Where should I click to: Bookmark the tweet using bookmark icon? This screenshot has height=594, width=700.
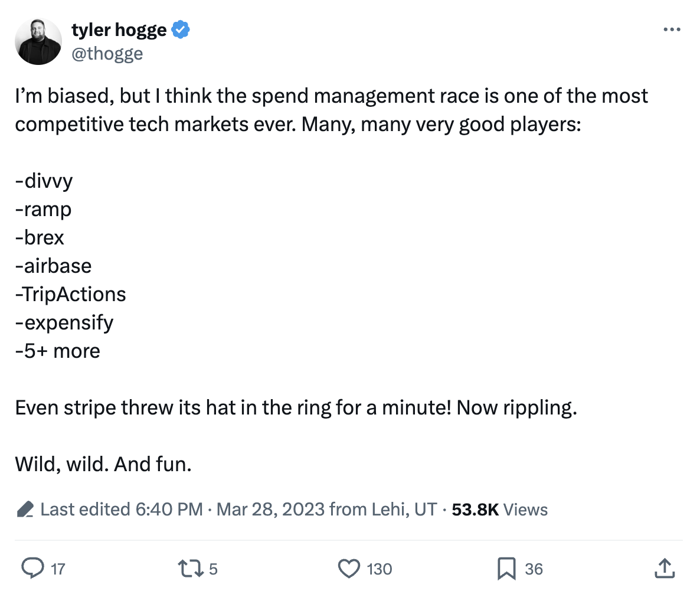point(507,568)
